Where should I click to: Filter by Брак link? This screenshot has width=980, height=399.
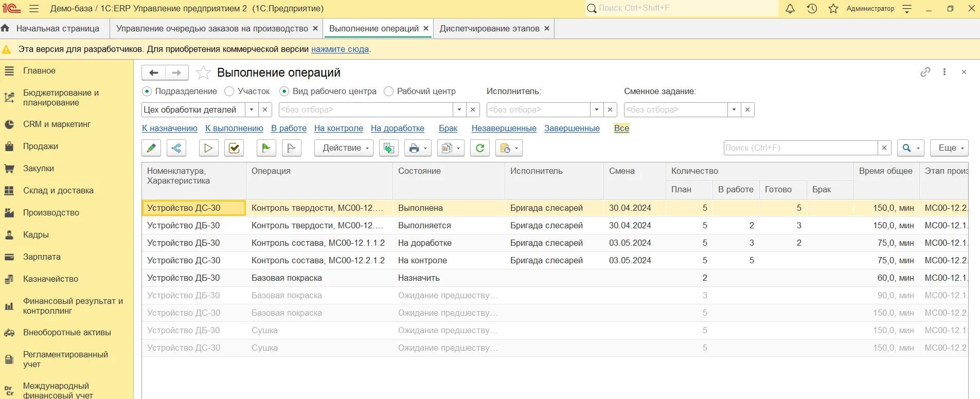pyautogui.click(x=448, y=129)
